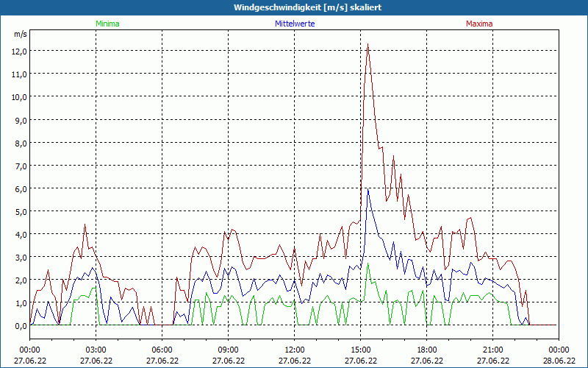
Task: Click the 3,0 y-axis label
Action: [20, 257]
